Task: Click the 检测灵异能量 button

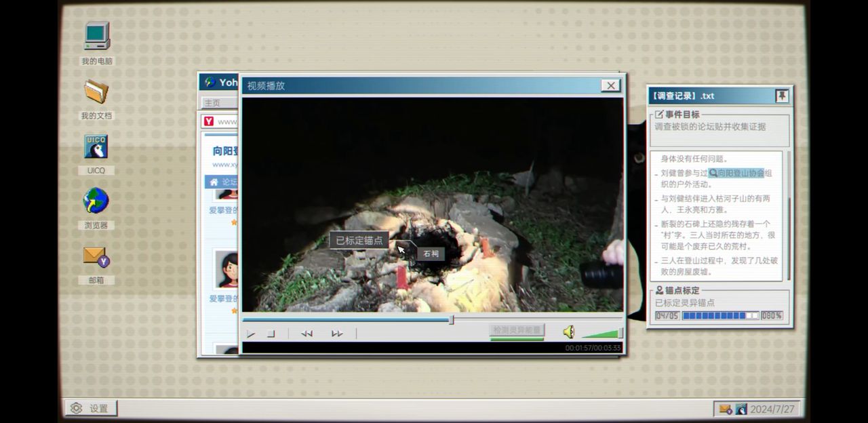Action: pyautogui.click(x=517, y=330)
